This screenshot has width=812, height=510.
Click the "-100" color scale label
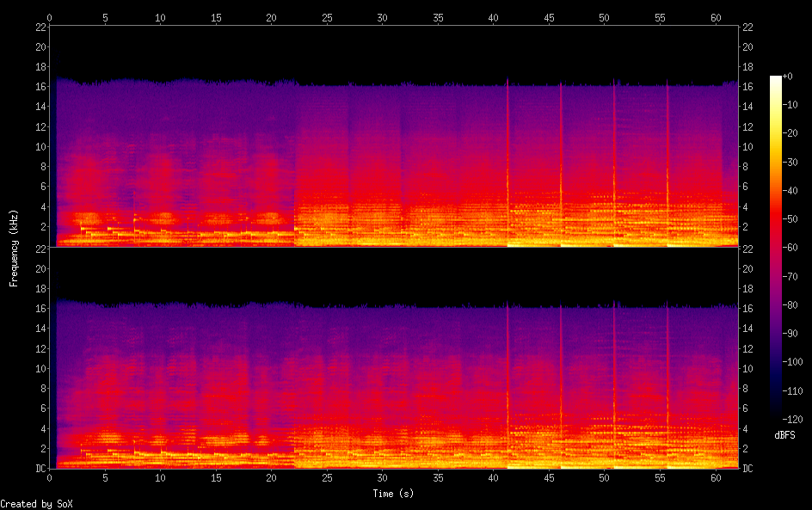pyautogui.click(x=793, y=362)
